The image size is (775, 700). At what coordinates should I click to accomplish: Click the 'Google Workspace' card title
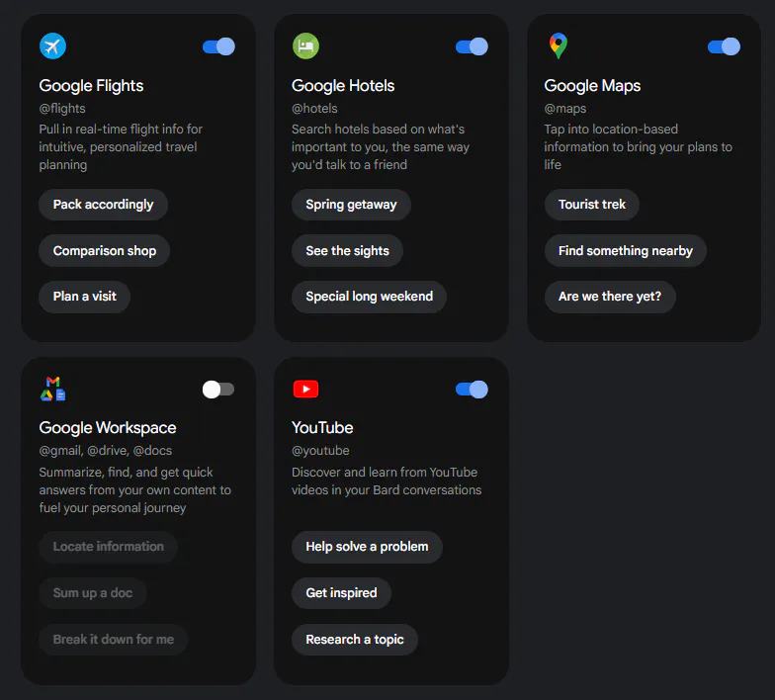click(108, 428)
